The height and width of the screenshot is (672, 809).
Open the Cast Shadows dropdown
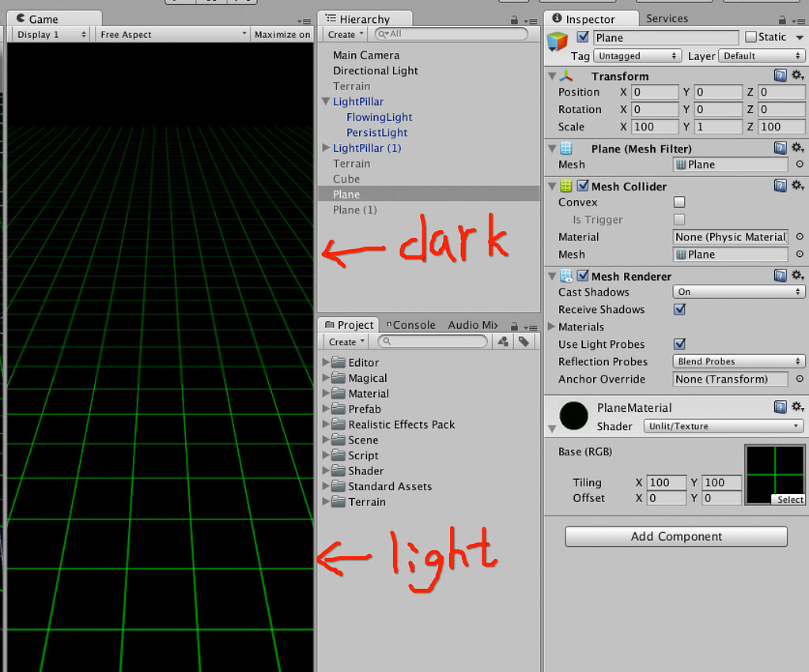pyautogui.click(x=738, y=292)
